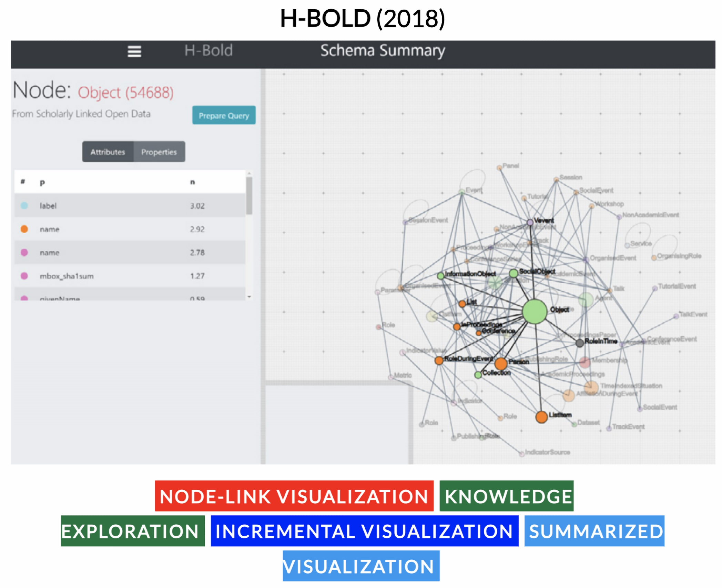Switch to the Attributes tab
This screenshot has height=588, width=722.
click(108, 152)
